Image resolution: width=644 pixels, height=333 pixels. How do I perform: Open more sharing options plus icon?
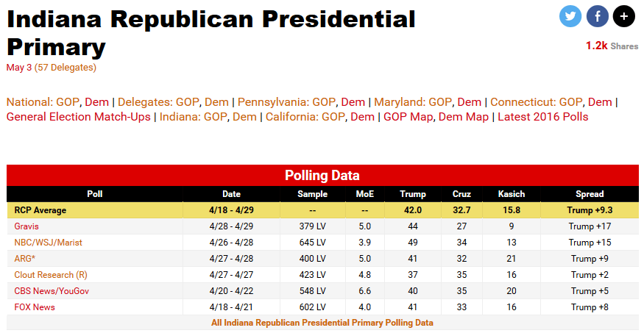click(623, 15)
